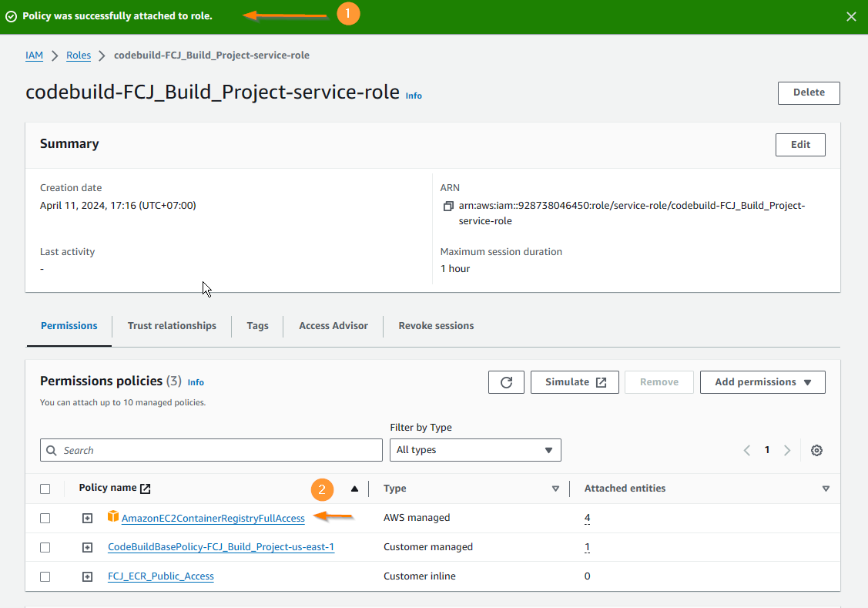Expand the CodeBuildBasePolicy-FCJ_Build_Project policy details

[x=88, y=548]
